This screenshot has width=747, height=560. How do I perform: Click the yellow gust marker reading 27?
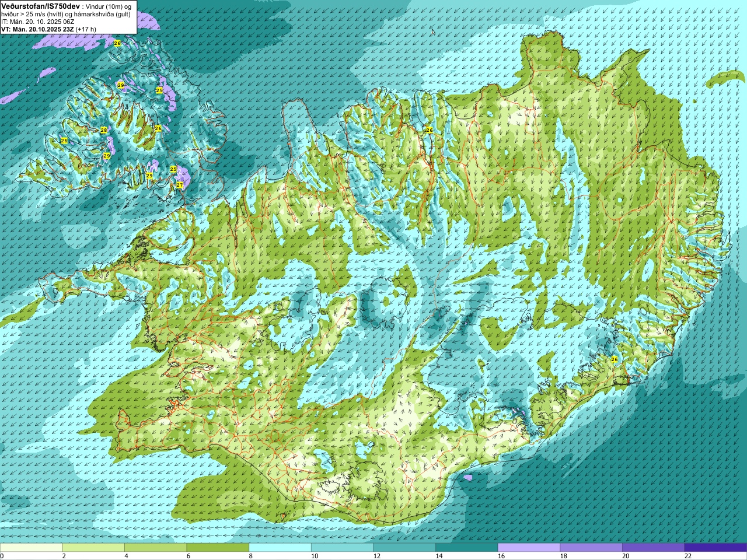click(x=180, y=185)
